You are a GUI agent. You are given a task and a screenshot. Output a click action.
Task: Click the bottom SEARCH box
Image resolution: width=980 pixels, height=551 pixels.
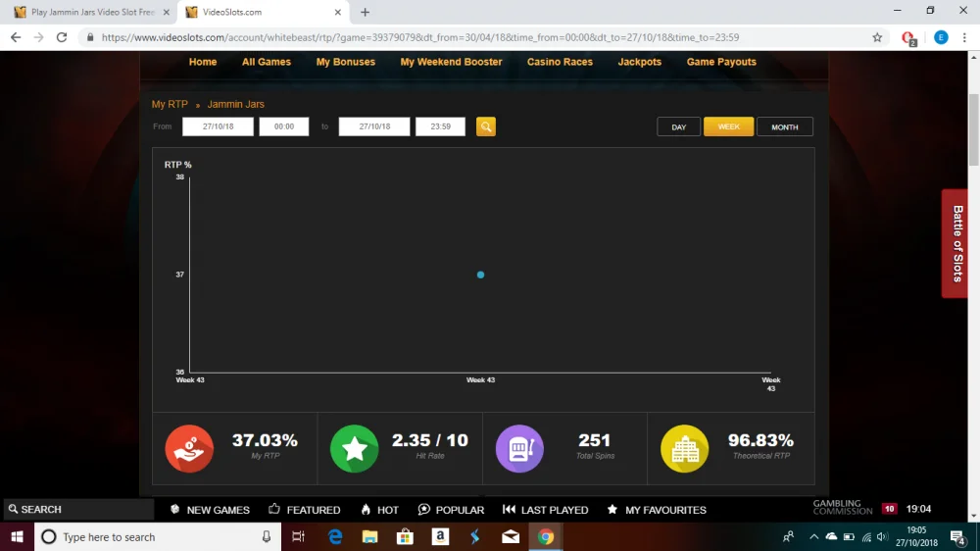coord(78,509)
